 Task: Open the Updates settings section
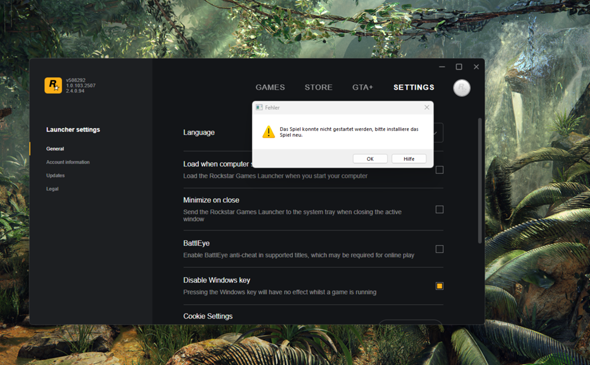tap(55, 175)
